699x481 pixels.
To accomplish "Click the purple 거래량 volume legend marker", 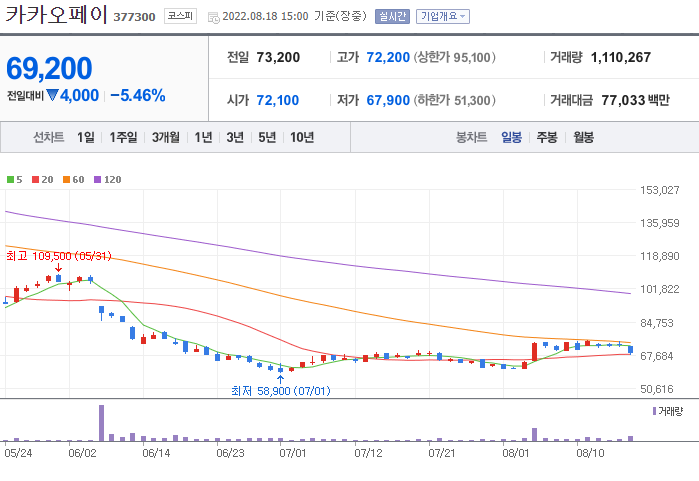I will tap(654, 411).
